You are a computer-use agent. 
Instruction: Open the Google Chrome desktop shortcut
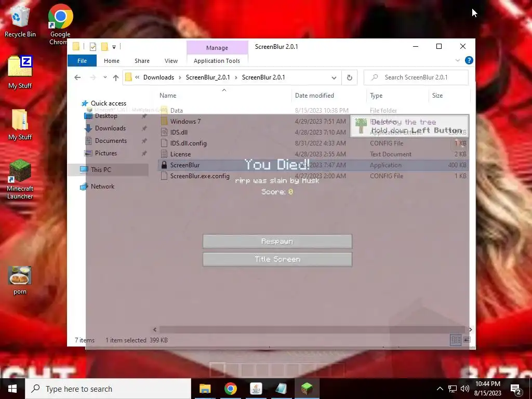point(60,24)
